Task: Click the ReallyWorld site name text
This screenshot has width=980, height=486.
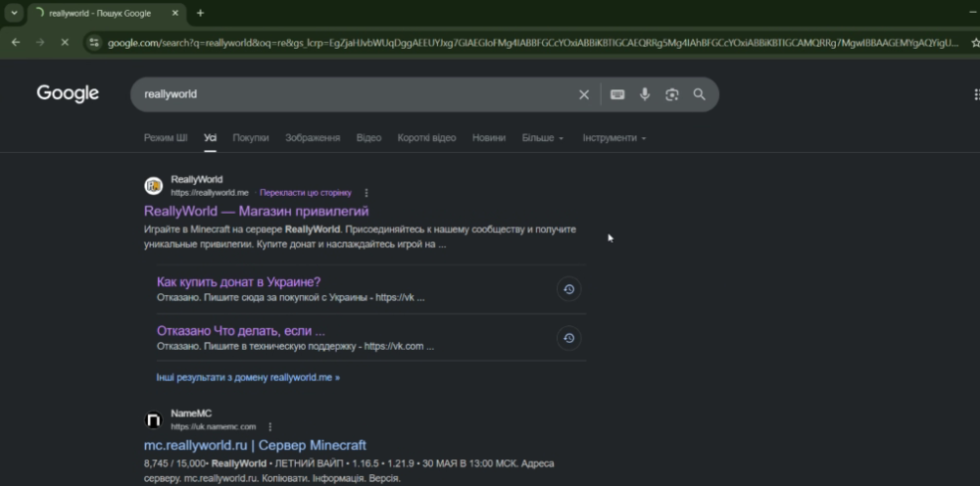Action: click(196, 180)
